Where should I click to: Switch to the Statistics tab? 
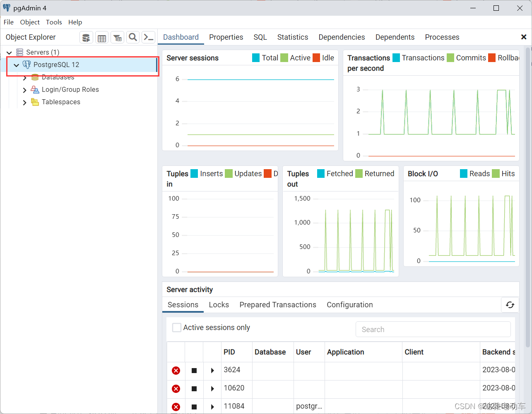pos(293,37)
